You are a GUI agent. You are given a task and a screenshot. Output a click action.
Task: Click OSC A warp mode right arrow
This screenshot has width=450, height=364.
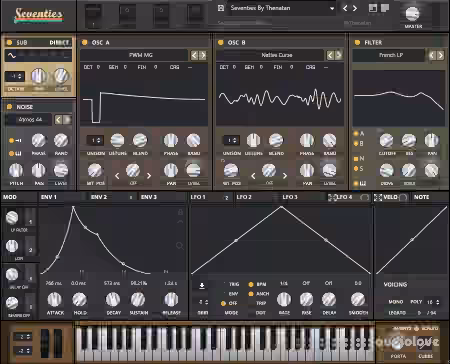[149, 176]
